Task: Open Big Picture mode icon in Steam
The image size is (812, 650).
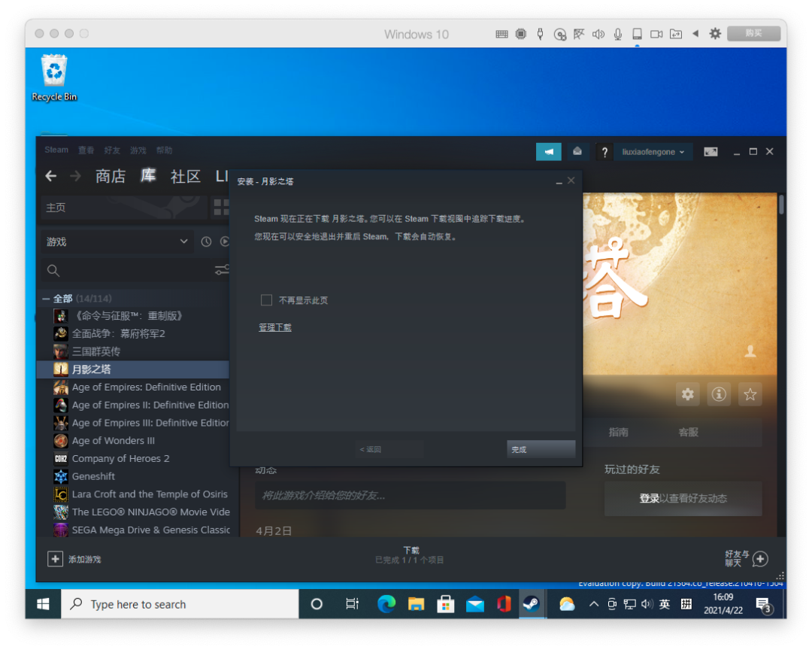Action: [x=710, y=152]
